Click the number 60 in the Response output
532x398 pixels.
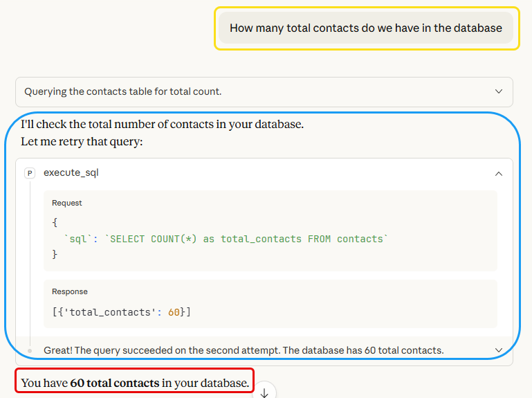tap(174, 312)
